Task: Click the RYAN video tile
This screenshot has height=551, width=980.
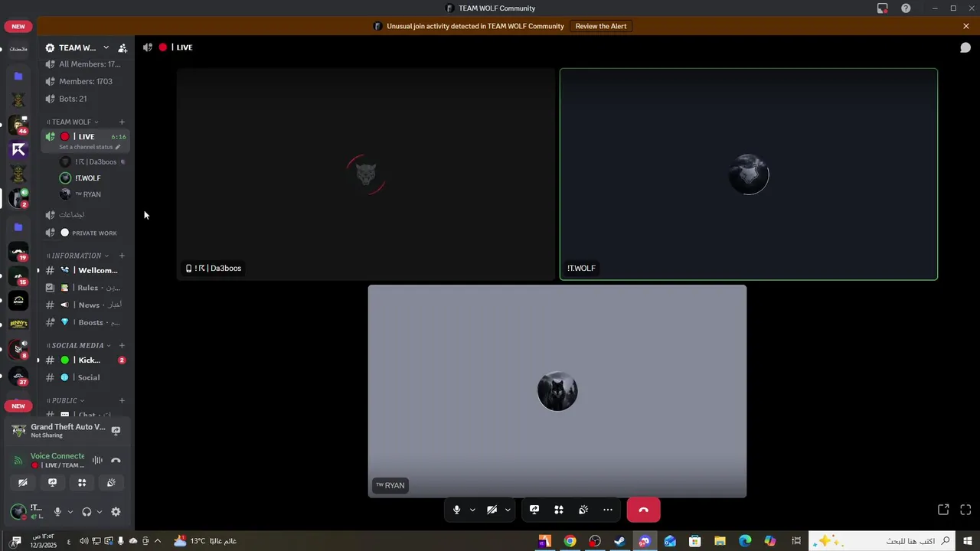Action: (557, 391)
